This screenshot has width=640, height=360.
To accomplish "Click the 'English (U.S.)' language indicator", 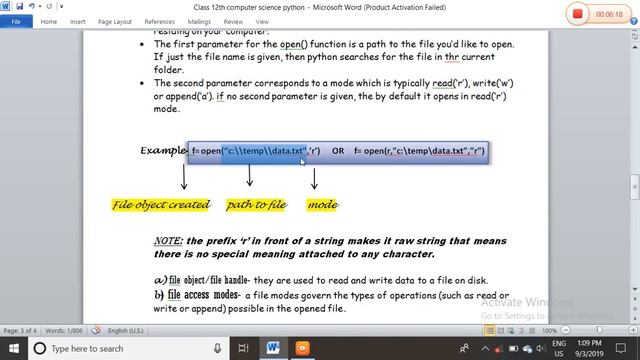I will 125,331.
